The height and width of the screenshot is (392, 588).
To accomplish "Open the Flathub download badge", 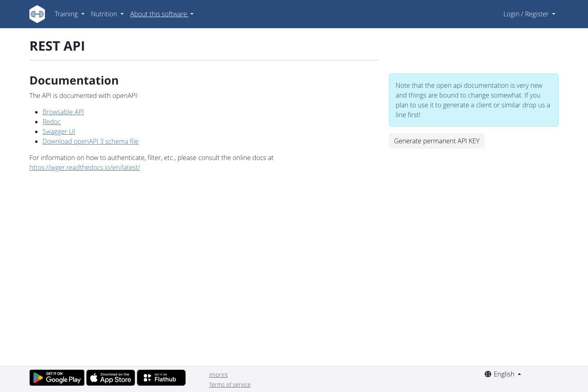I will (161, 377).
